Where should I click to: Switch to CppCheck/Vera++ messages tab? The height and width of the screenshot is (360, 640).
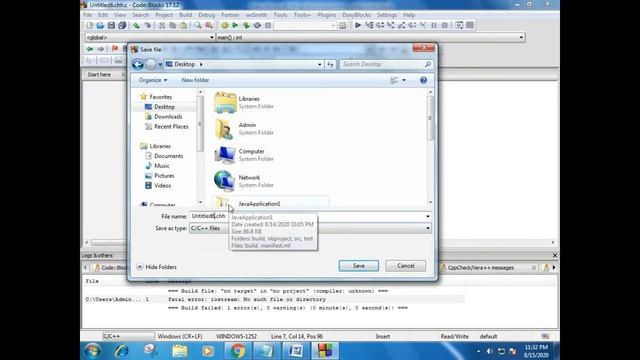(480, 268)
